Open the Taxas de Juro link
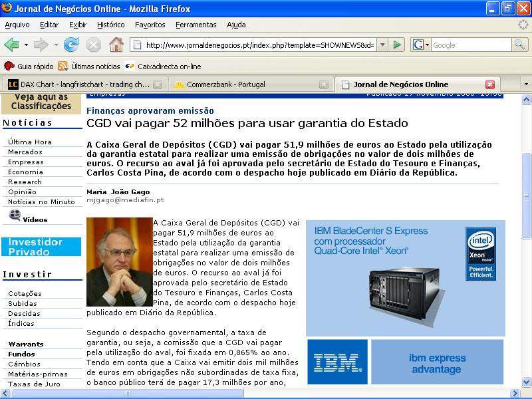Image resolution: width=532 pixels, height=399 pixels. (34, 384)
